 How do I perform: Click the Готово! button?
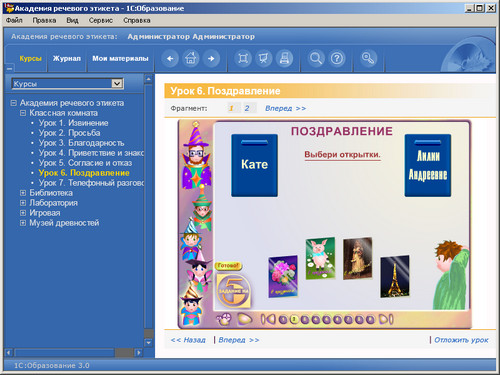click(228, 266)
